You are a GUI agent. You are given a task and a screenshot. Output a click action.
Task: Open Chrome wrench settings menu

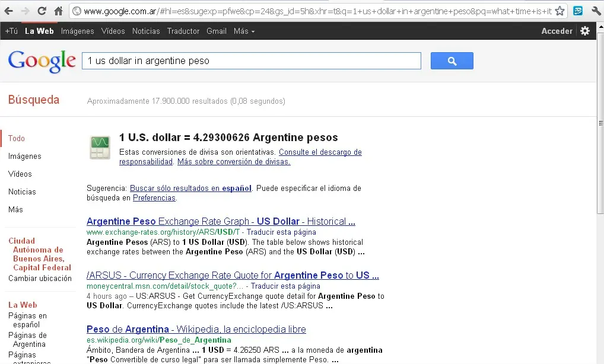point(596,11)
